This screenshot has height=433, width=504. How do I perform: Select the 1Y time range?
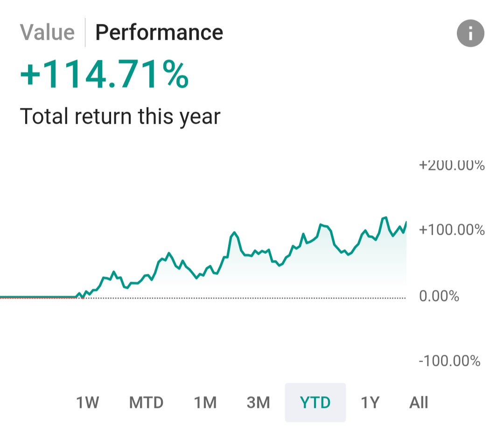[370, 402]
